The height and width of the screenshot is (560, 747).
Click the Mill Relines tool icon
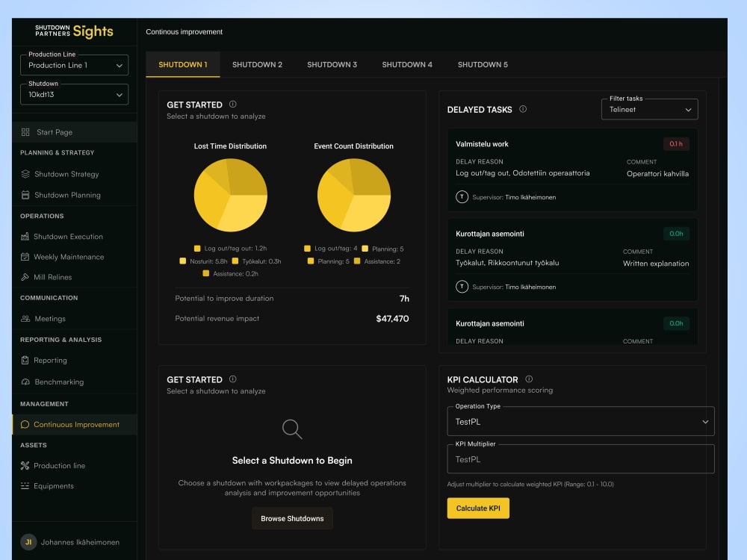pos(25,277)
